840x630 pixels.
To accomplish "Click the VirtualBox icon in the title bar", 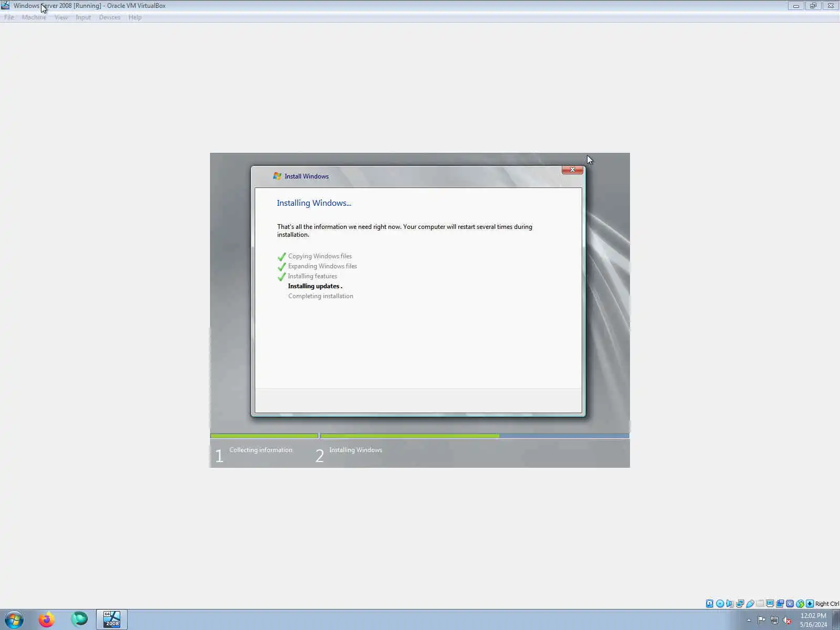I will pyautogui.click(x=5, y=6).
